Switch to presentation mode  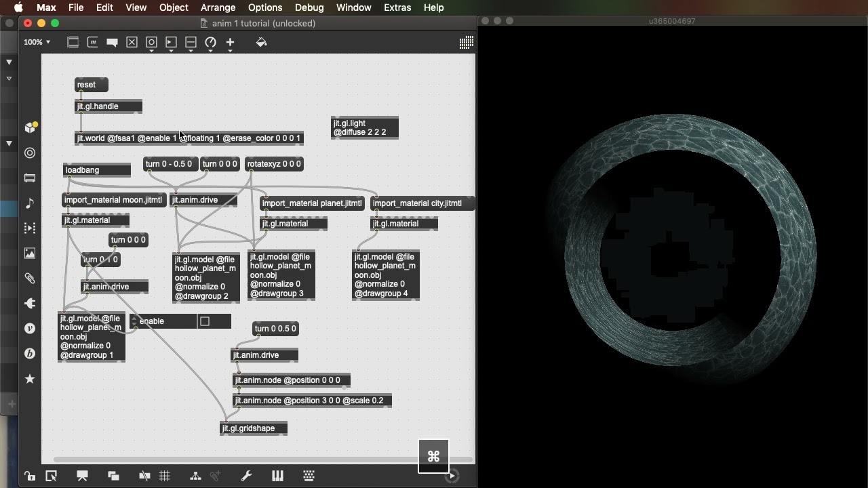82,476
